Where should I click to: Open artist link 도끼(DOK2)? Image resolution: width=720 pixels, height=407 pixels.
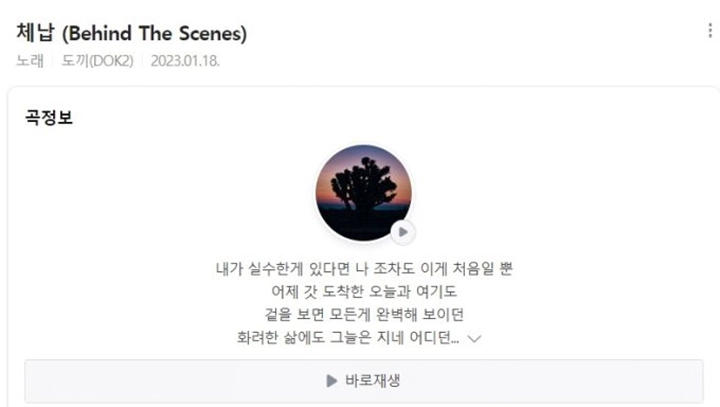tap(97, 61)
